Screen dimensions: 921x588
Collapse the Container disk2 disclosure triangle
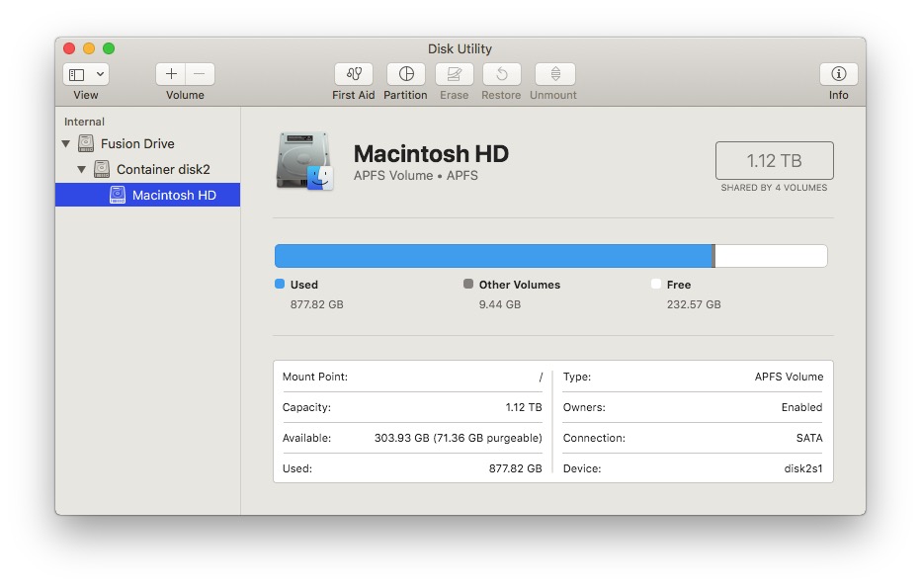82,170
